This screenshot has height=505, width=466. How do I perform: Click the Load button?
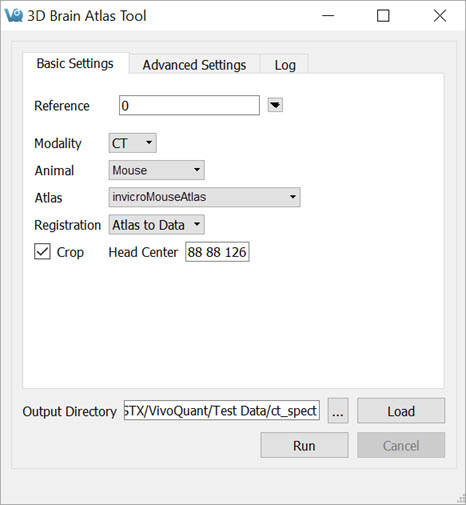point(401,411)
